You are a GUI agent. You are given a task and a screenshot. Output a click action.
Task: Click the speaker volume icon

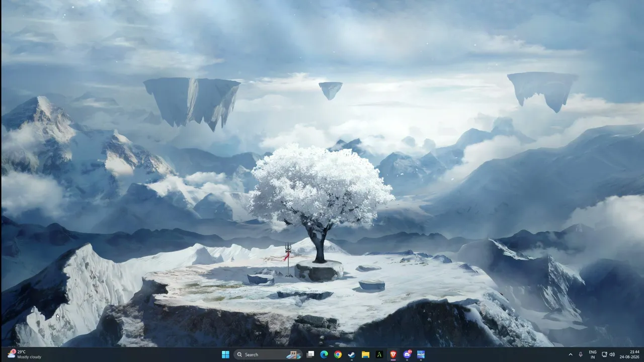612,354
